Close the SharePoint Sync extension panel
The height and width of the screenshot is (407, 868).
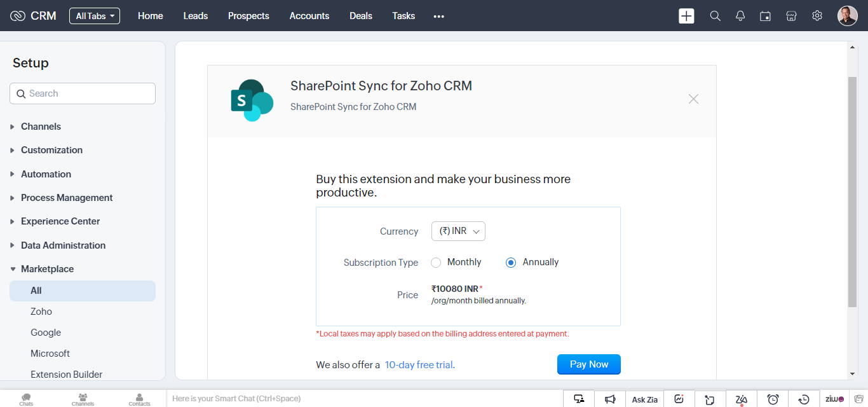[693, 99]
